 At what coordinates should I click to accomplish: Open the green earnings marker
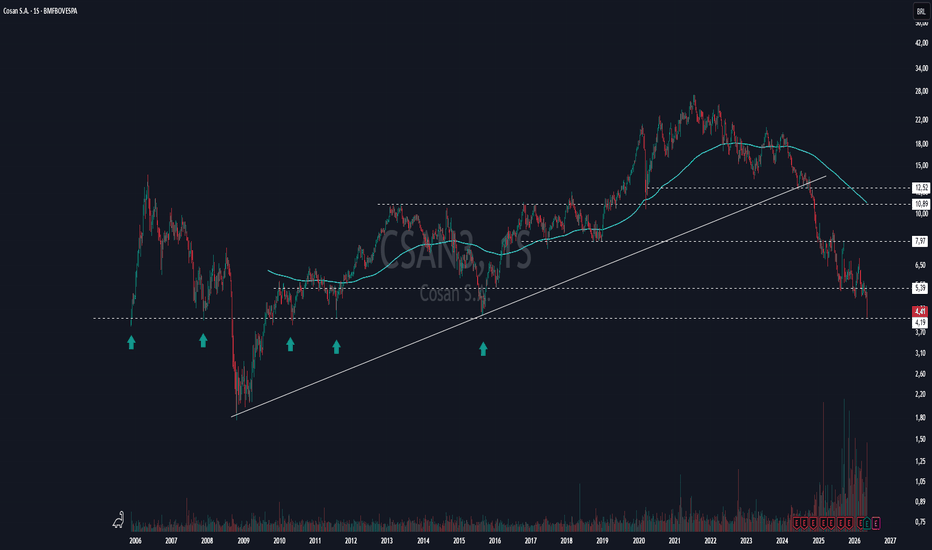pyautogui.click(x=867, y=523)
